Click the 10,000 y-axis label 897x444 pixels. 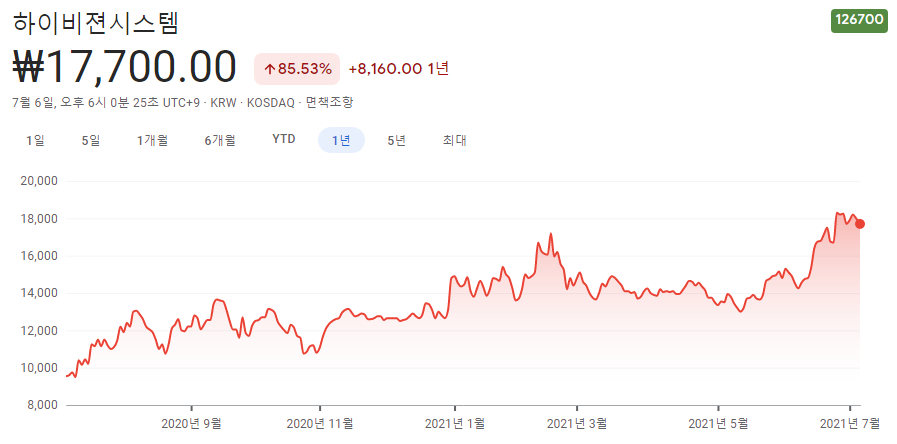[39, 368]
